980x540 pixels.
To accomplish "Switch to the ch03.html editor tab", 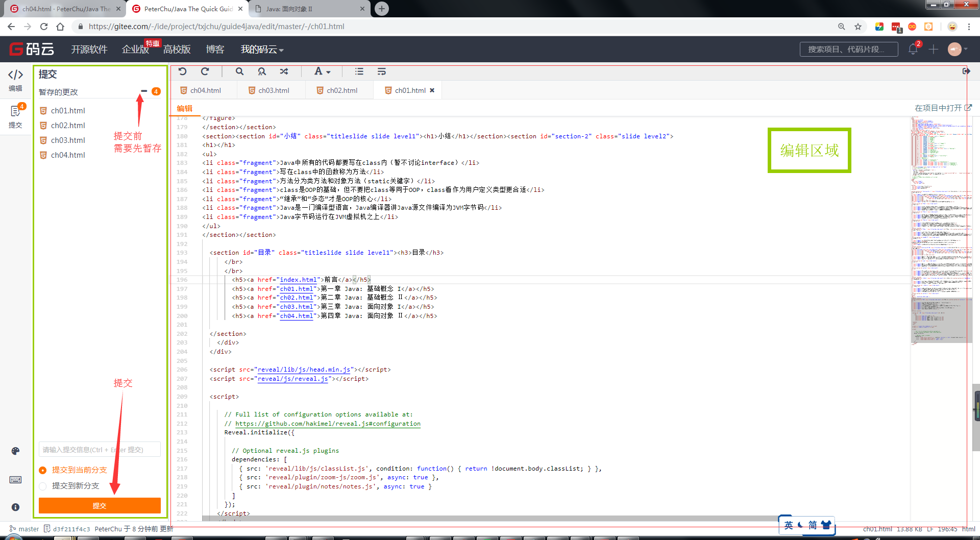I will pyautogui.click(x=274, y=90).
